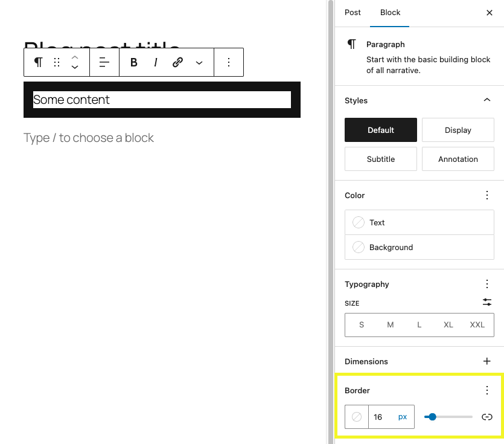Viewport: 504px width, 444px height.
Task: Open the border color swatch picker
Action: 357,417
